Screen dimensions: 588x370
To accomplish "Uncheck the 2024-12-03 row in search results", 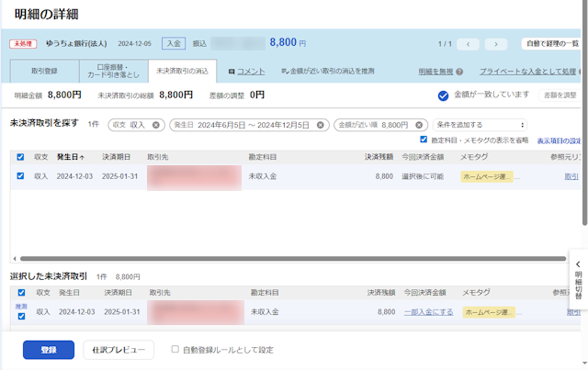I will pos(20,176).
